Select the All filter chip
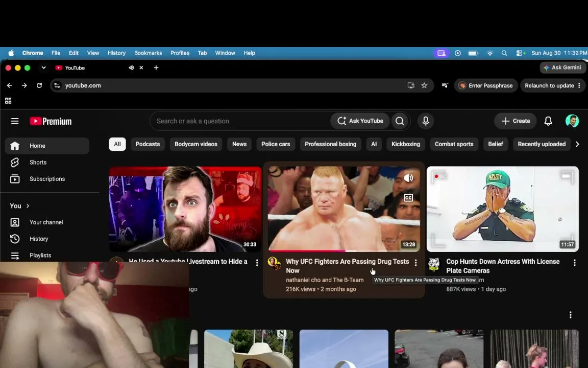 [117, 144]
